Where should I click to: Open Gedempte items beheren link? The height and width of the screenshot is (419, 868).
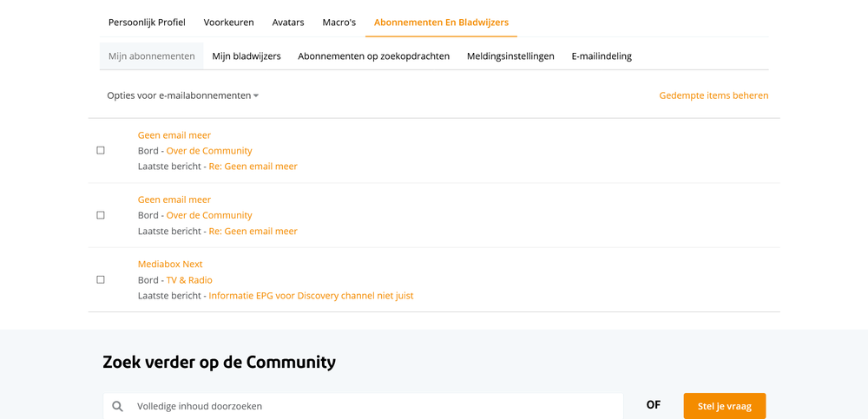click(713, 95)
